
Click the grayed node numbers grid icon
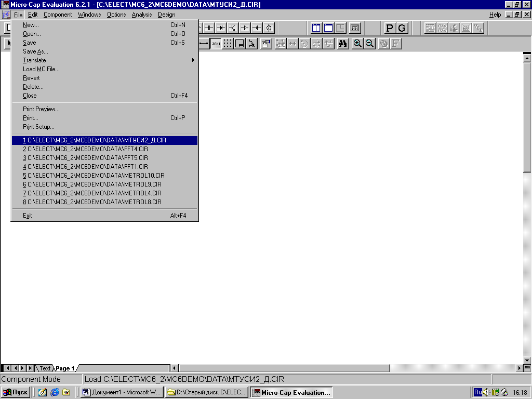point(430,28)
